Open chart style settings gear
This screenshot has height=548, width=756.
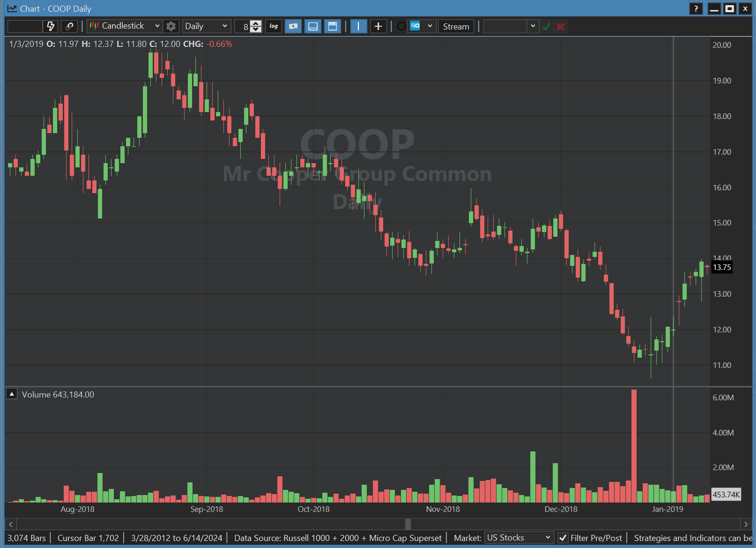171,26
